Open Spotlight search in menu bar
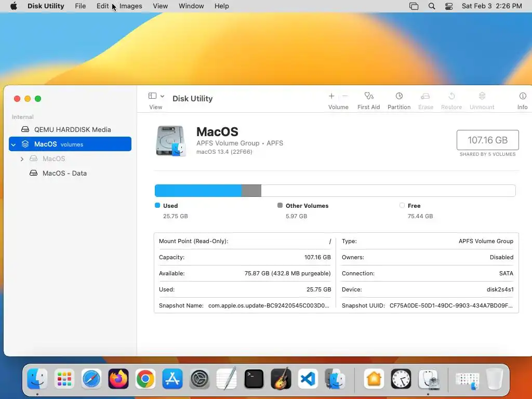This screenshot has height=399, width=532. click(432, 6)
